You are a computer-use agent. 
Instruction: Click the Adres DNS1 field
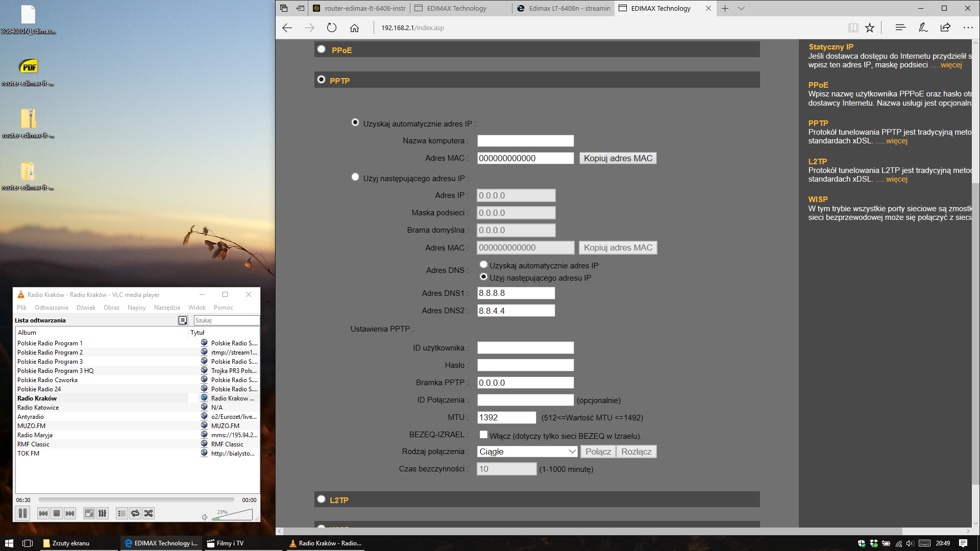tap(516, 293)
